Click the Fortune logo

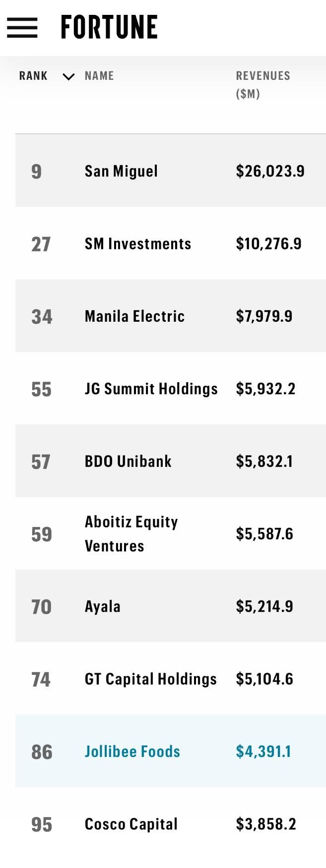109,27
